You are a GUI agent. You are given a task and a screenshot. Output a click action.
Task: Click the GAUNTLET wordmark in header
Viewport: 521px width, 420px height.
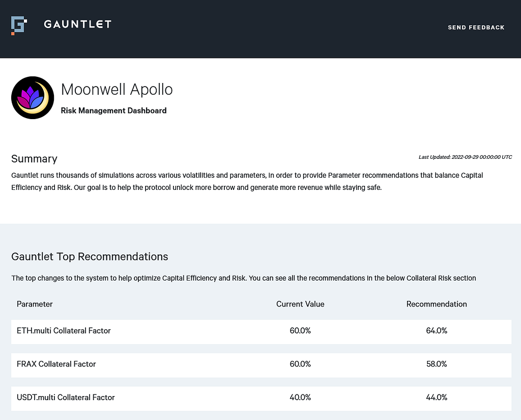77,24
